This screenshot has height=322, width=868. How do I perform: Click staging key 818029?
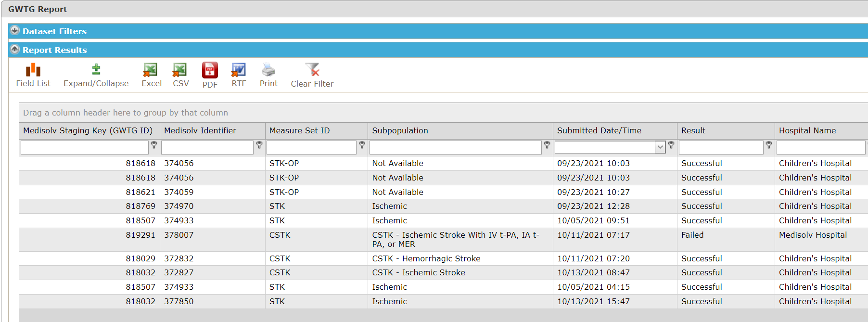point(140,258)
